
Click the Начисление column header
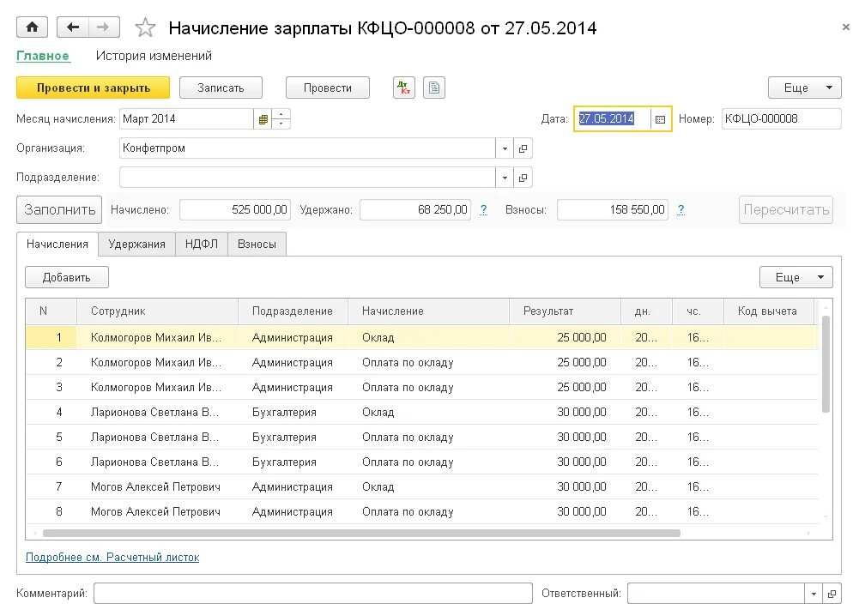pos(428,311)
